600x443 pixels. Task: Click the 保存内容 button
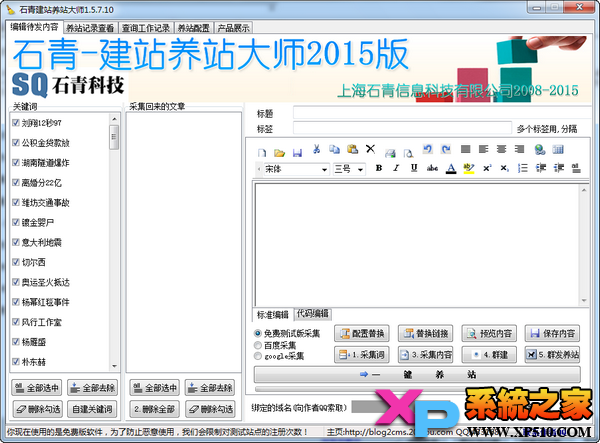[x=553, y=334]
